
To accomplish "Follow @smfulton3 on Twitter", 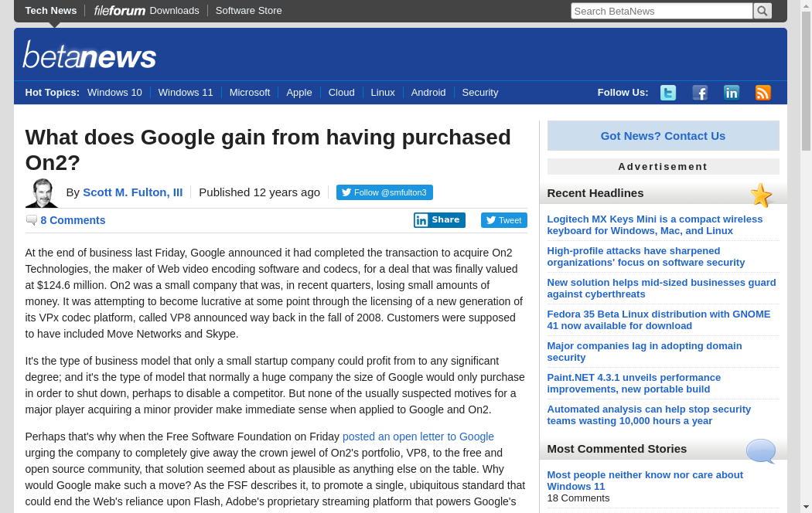I will [384, 192].
